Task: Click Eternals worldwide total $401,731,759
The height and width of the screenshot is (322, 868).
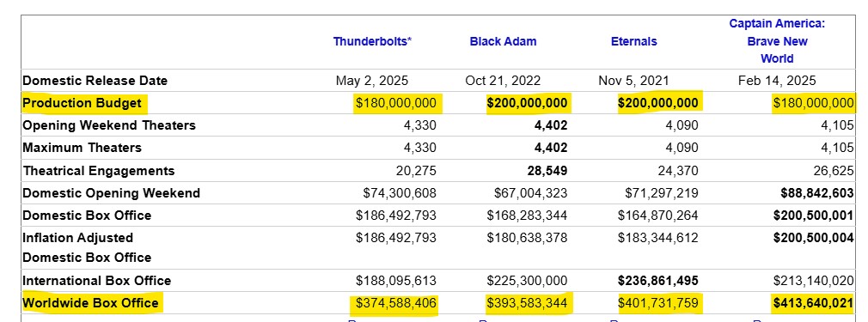Action: click(658, 302)
